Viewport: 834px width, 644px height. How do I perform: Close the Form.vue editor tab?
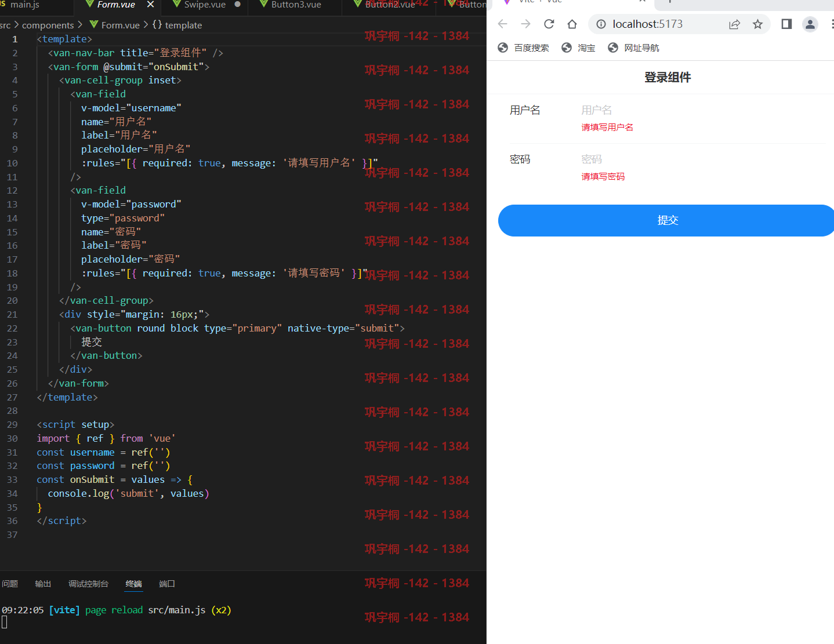150,5
